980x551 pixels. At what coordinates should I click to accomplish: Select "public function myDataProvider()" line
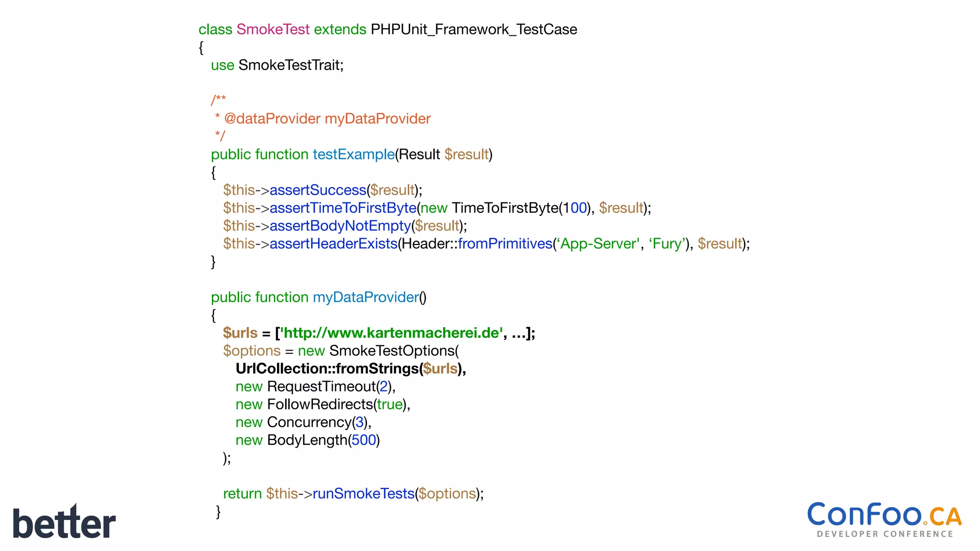click(319, 298)
